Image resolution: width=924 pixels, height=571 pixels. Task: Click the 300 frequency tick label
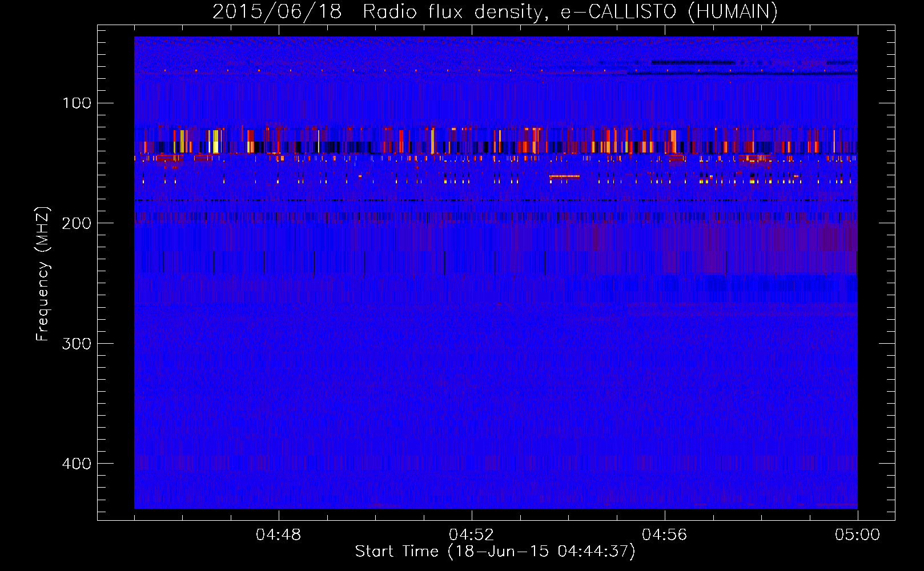coord(77,344)
